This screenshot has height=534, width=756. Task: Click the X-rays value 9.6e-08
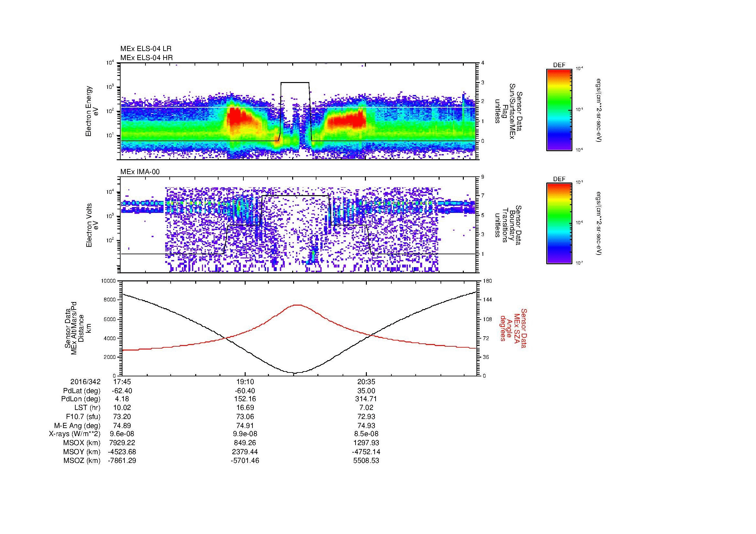122,434
